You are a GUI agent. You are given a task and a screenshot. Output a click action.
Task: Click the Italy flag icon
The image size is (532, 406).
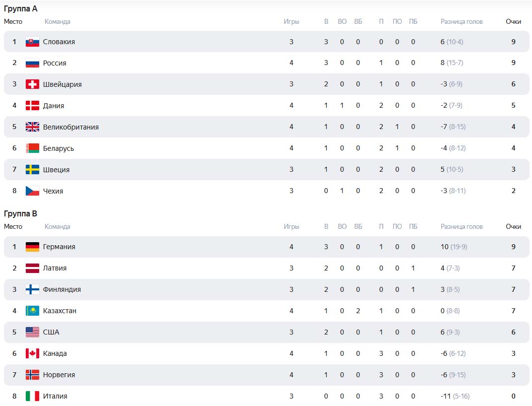coord(32,396)
